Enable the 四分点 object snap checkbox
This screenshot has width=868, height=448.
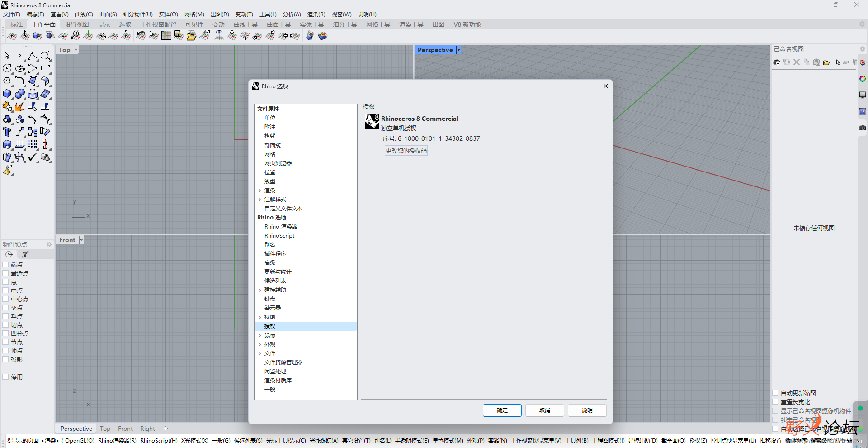click(5, 334)
